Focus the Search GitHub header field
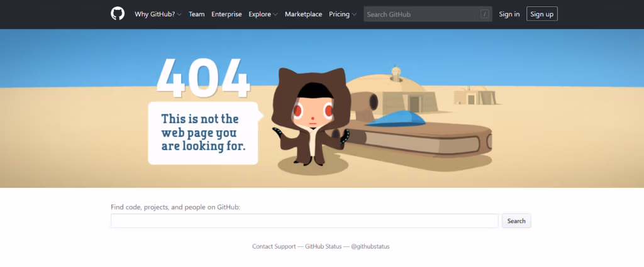The image size is (644, 267). click(x=421, y=14)
